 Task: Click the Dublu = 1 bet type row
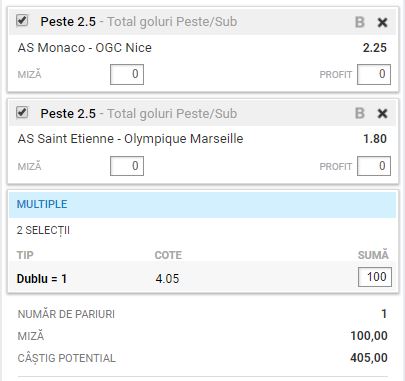click(x=202, y=277)
